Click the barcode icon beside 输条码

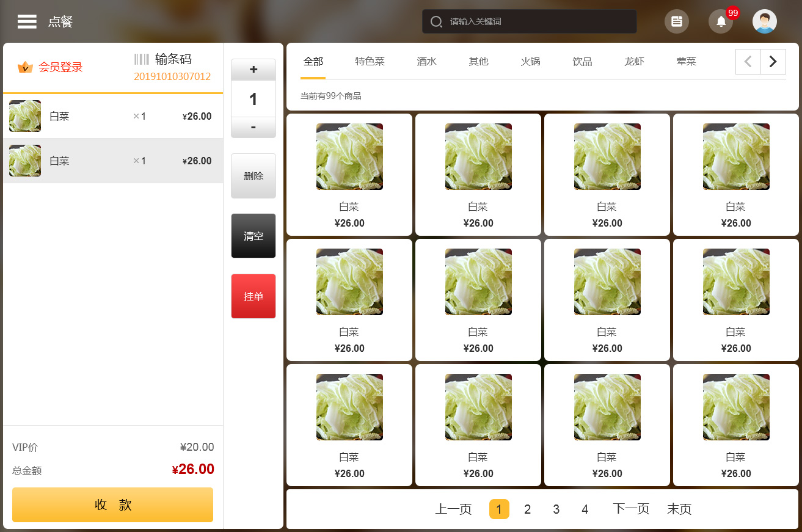coord(142,59)
